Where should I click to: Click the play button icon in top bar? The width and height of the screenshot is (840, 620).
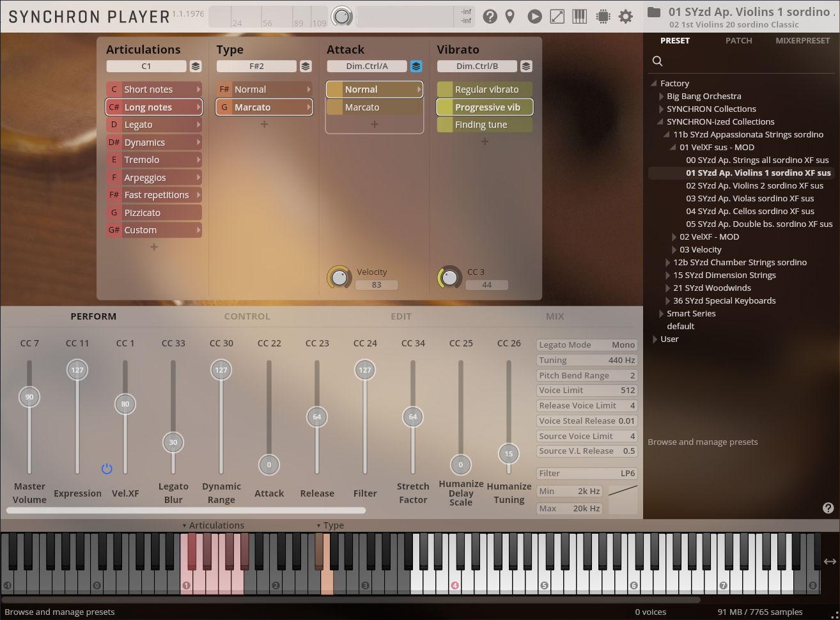coord(534,17)
